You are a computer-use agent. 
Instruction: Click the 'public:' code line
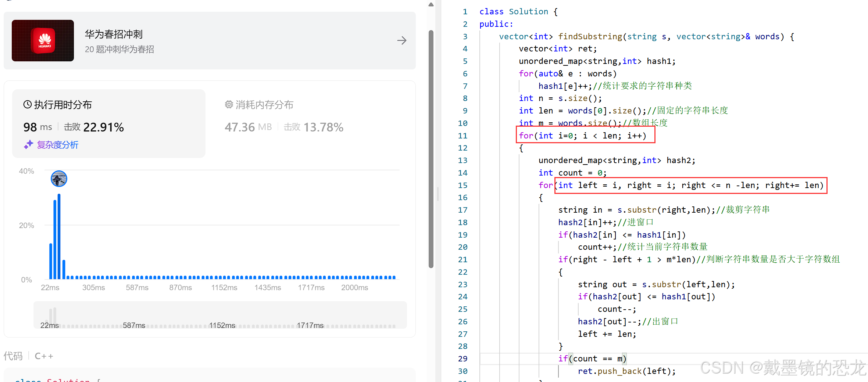pyautogui.click(x=496, y=24)
